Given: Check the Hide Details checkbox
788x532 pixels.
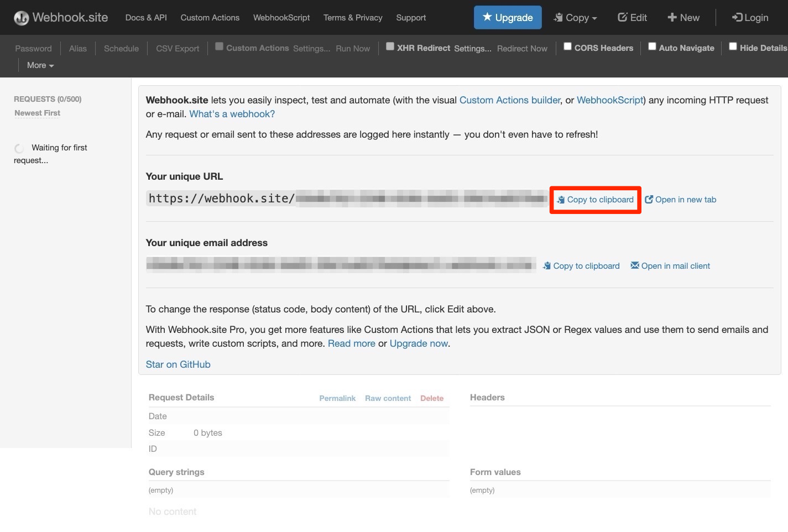Looking at the screenshot, I should point(733,46).
